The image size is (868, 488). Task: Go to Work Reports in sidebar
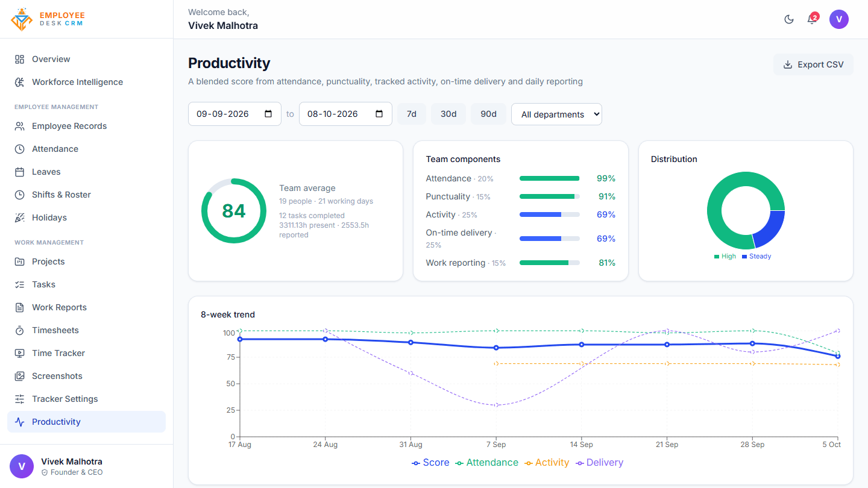click(x=86, y=307)
